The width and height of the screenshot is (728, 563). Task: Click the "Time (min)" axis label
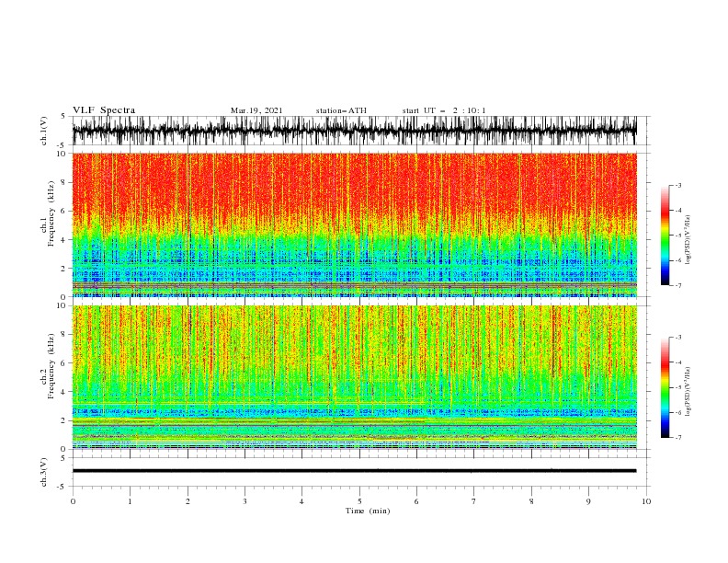pos(368,511)
